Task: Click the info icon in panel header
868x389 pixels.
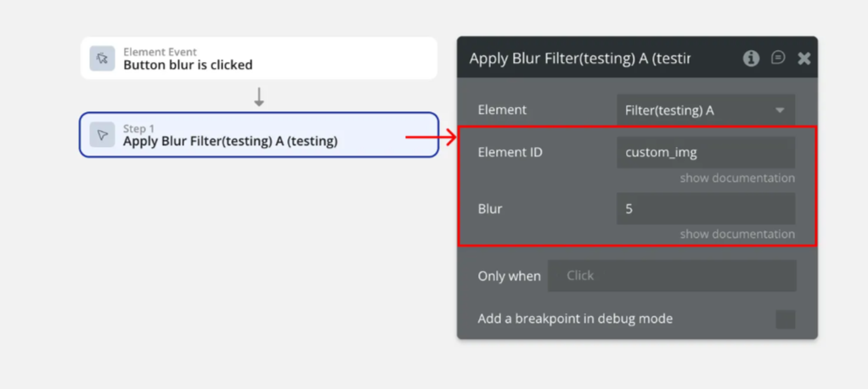Action: 751,58
